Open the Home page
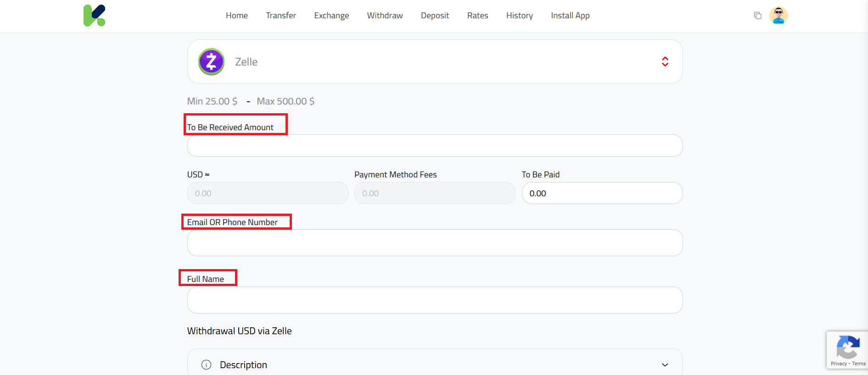This screenshot has height=375, width=868. [x=237, y=16]
